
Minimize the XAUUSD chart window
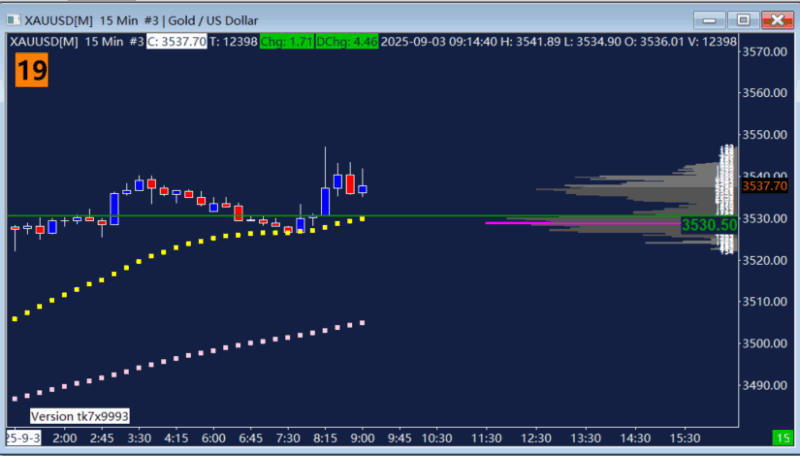(x=710, y=19)
